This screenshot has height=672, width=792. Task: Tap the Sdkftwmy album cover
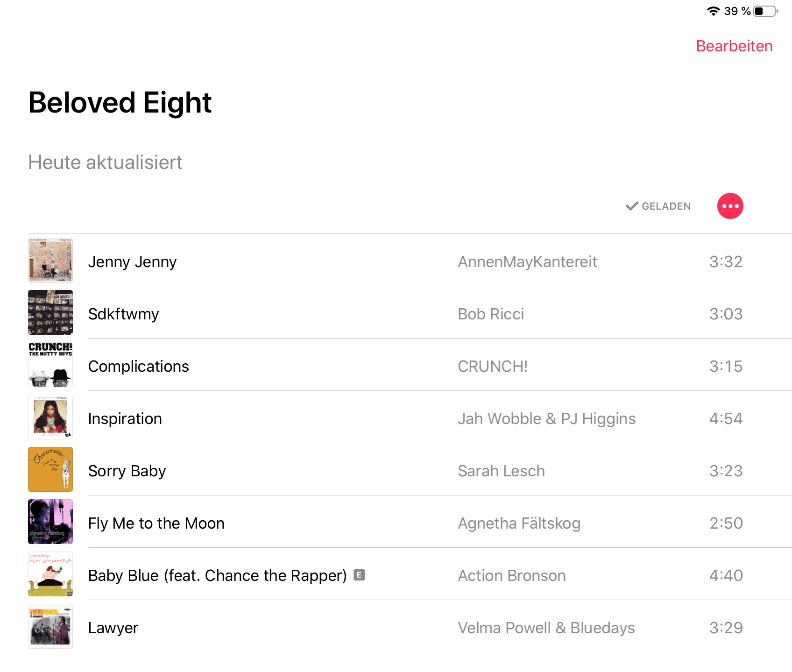pyautogui.click(x=50, y=312)
